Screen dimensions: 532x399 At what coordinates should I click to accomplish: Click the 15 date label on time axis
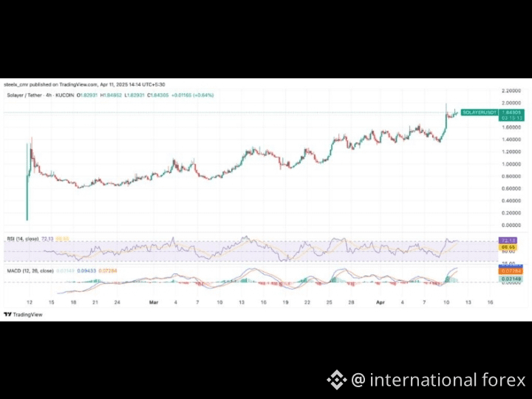click(51, 302)
